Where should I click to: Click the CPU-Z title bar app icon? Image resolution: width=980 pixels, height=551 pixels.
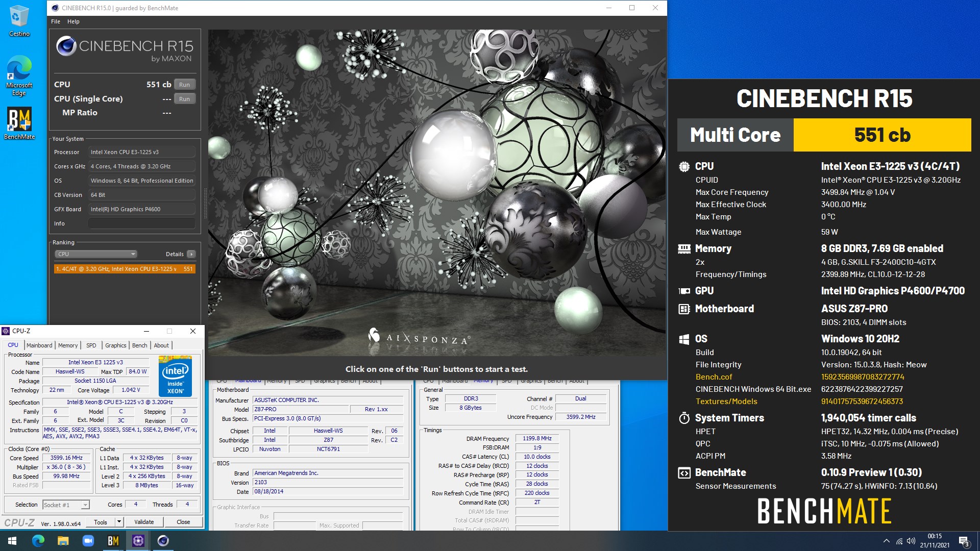pyautogui.click(x=6, y=331)
